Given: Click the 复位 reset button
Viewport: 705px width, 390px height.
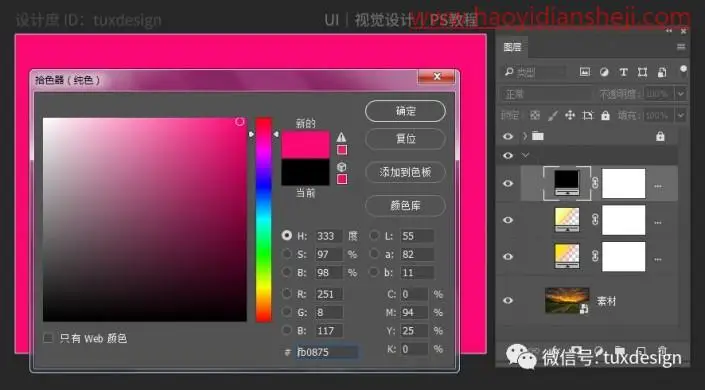Looking at the screenshot, I should pyautogui.click(x=406, y=139).
